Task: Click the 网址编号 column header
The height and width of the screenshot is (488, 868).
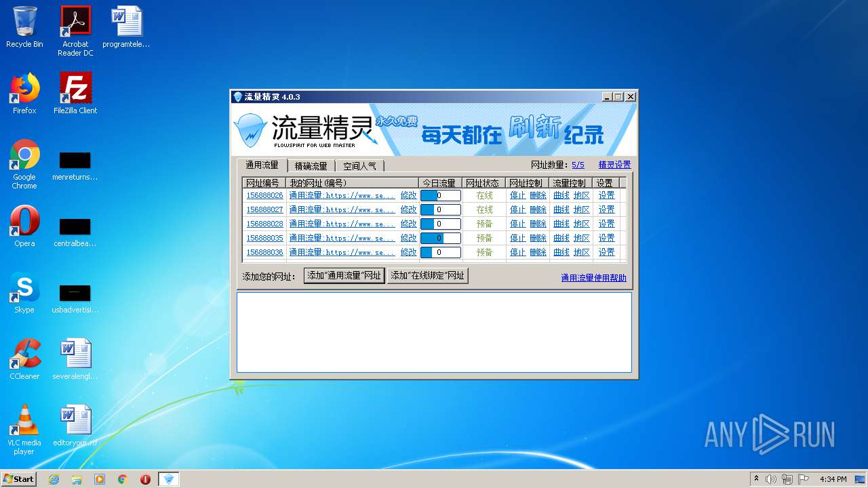Action: pyautogui.click(x=264, y=183)
